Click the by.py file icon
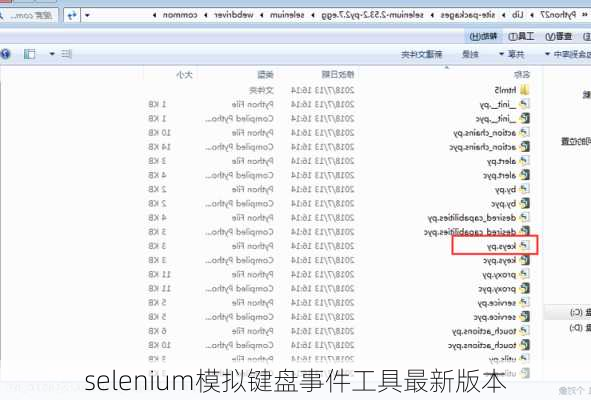Screen dimensions: 591x400 click(x=524, y=189)
